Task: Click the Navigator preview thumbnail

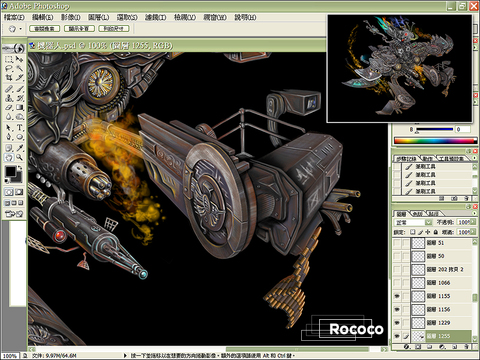Action: (400, 69)
